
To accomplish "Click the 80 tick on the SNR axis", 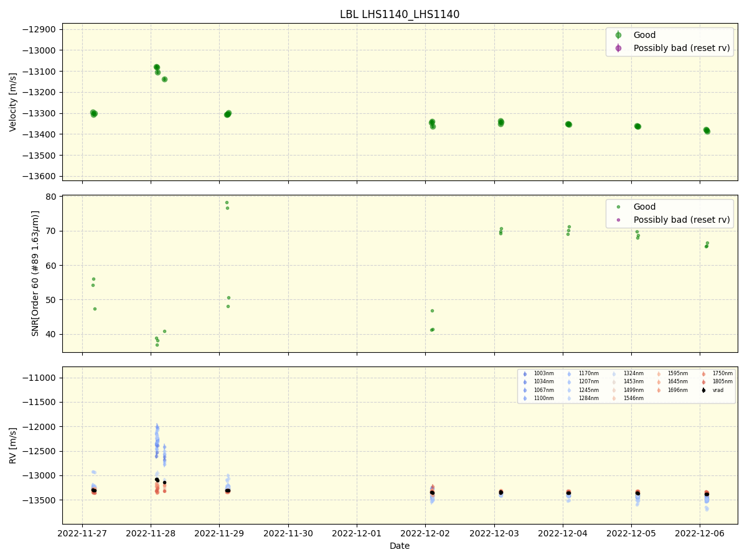I will coord(52,197).
